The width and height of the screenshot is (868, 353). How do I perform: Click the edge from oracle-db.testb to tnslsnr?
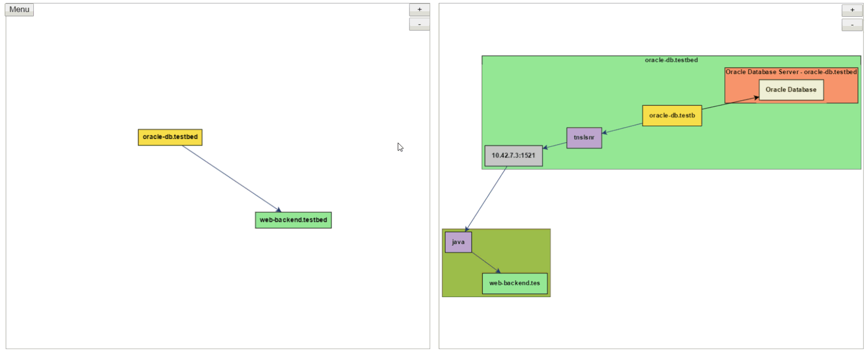click(622, 128)
